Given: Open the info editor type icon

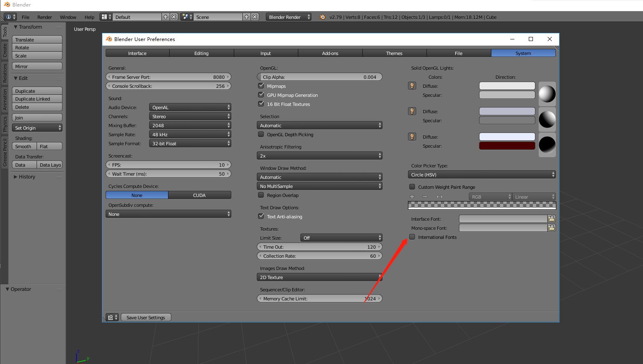Looking at the screenshot, I should pyautogui.click(x=10, y=17).
